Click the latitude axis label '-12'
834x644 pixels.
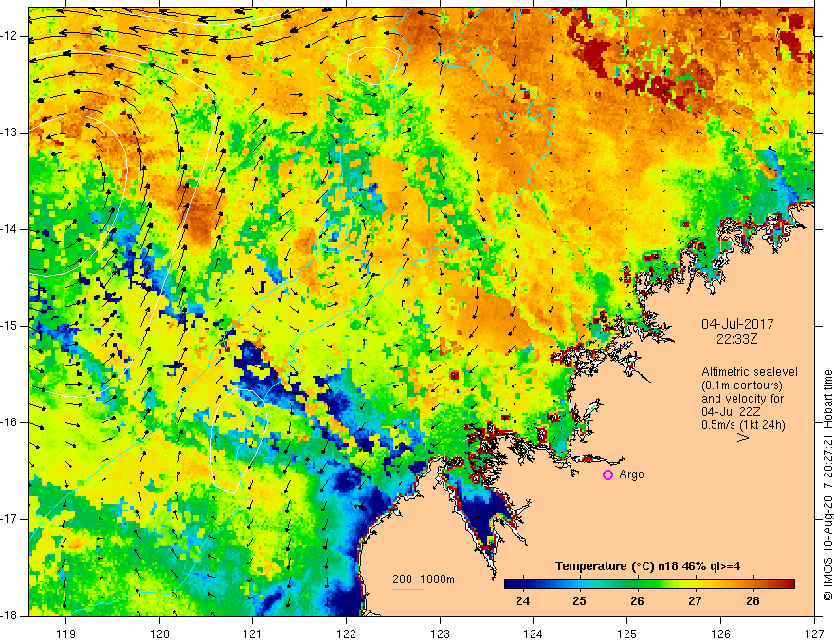coord(9,36)
